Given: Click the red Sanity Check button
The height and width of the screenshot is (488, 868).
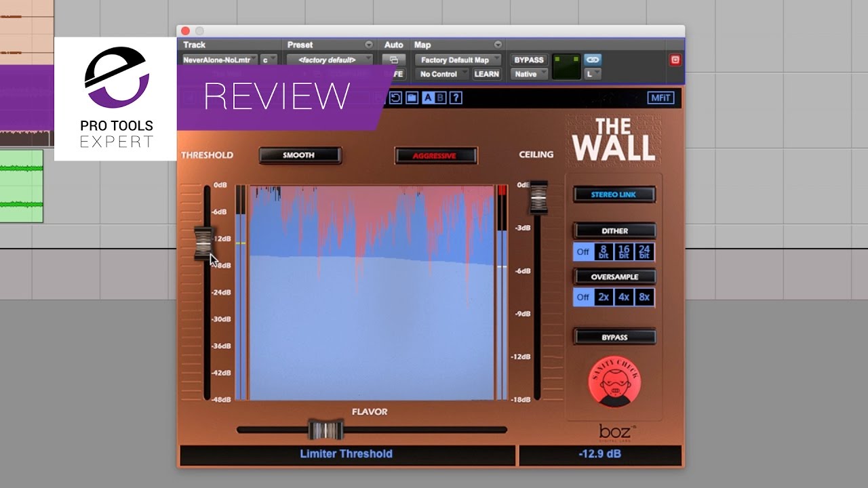Looking at the screenshot, I should 615,381.
